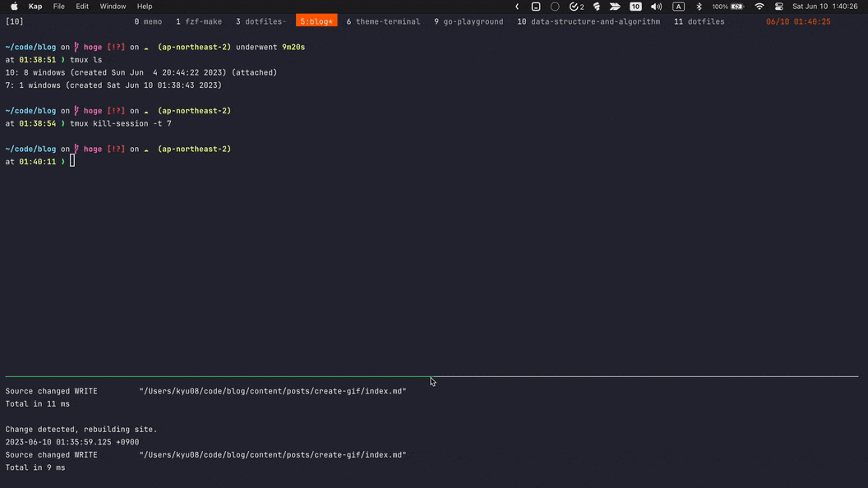This screenshot has height=488, width=868.
Task: Open Kap's File menu
Action: [58, 6]
